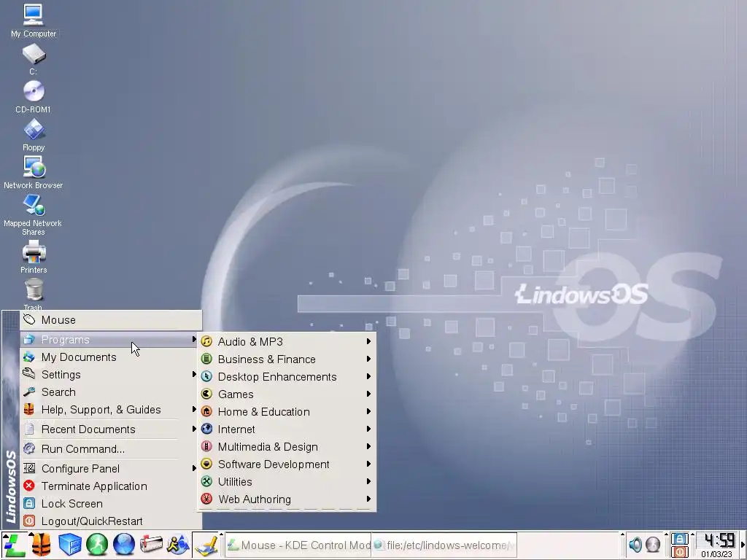Click the speaker volume icon in system tray

[635, 544]
